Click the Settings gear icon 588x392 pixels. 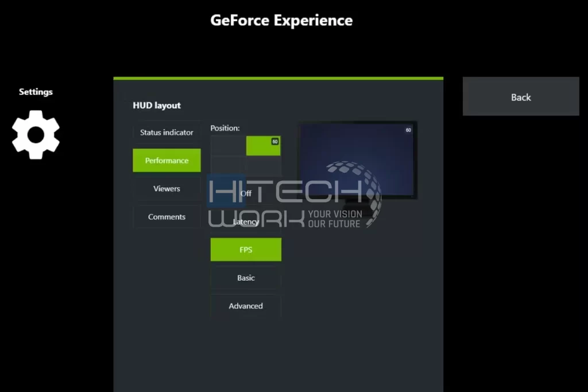point(36,134)
